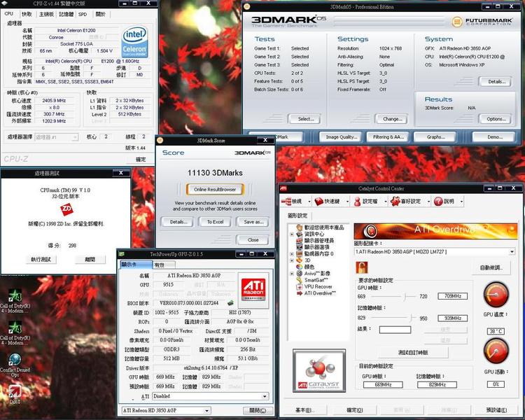This screenshot has width=525, height=420.
Task: Click the ATI Radeon logo in GPU-Z
Action: (253, 290)
